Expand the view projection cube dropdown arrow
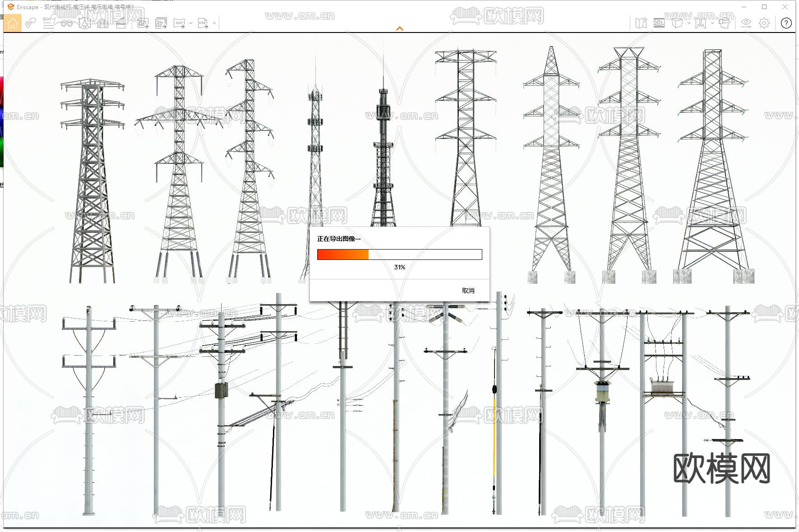Screen dimensions: 799x532 point(689,23)
